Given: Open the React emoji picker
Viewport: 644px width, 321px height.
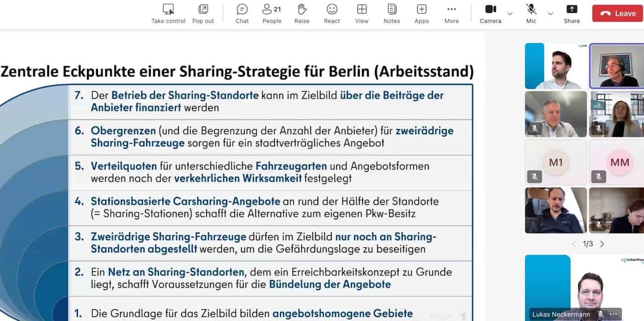Looking at the screenshot, I should click(332, 10).
